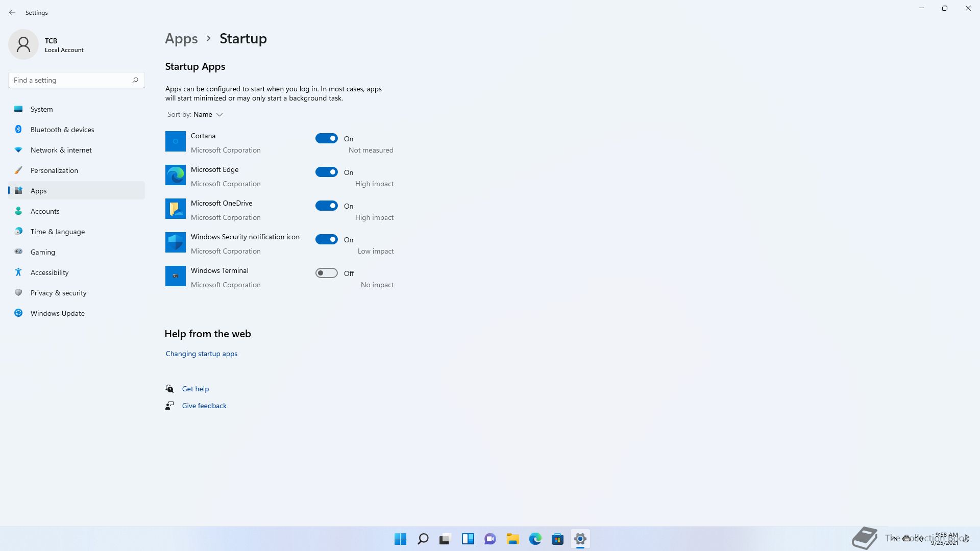Click the TCB user avatar
980x551 pixels.
[x=23, y=44]
